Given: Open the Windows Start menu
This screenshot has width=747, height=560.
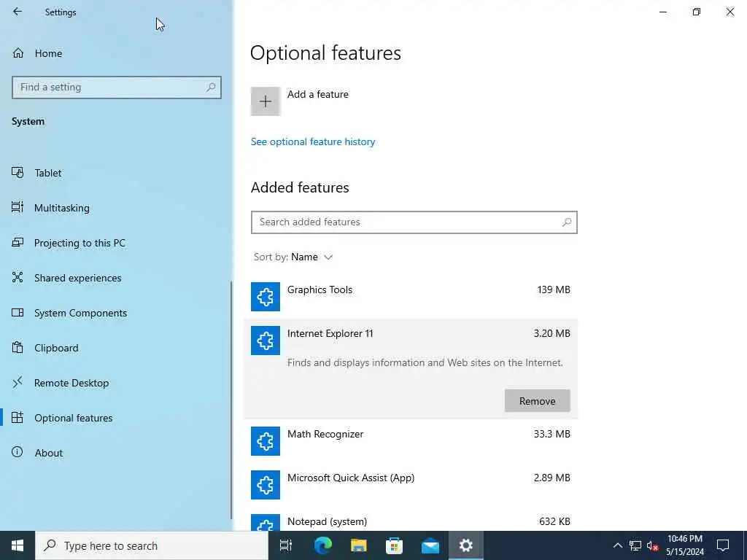Looking at the screenshot, I should pyautogui.click(x=18, y=545).
